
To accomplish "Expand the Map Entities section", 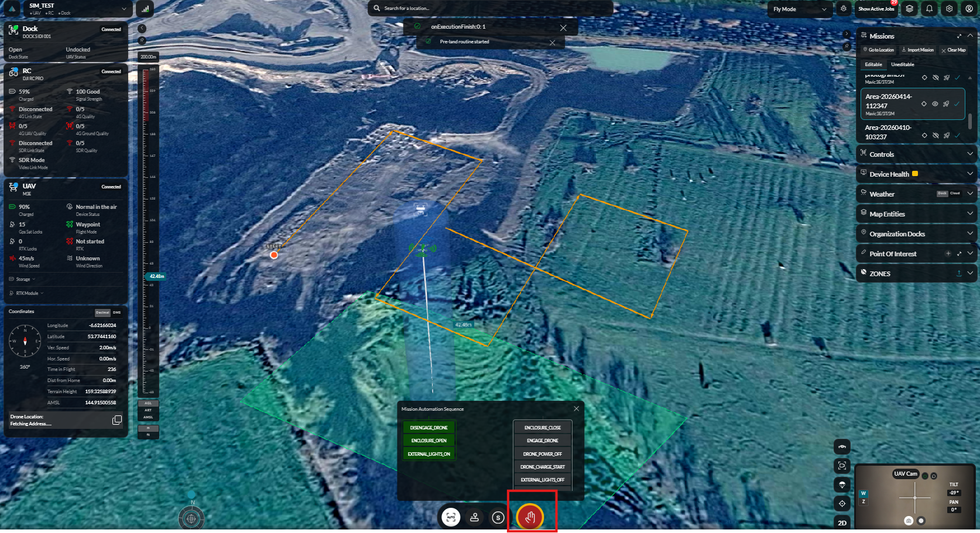I will 916,214.
